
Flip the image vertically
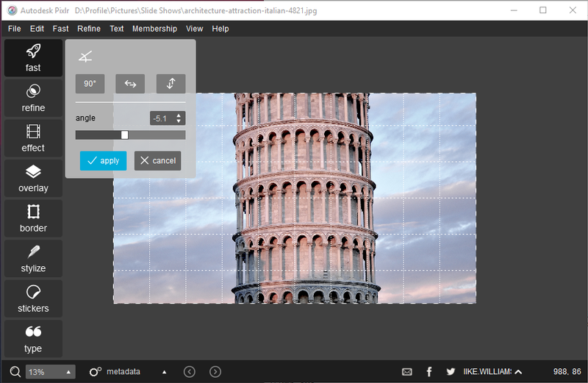171,84
